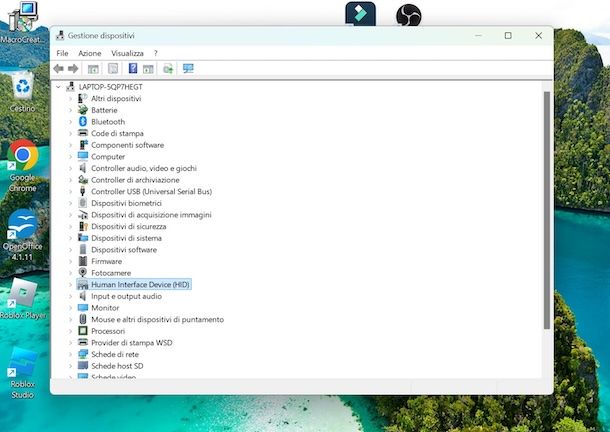610x432 pixels.
Task: Click the Controller di archiviazione icon
Action: pos(82,179)
